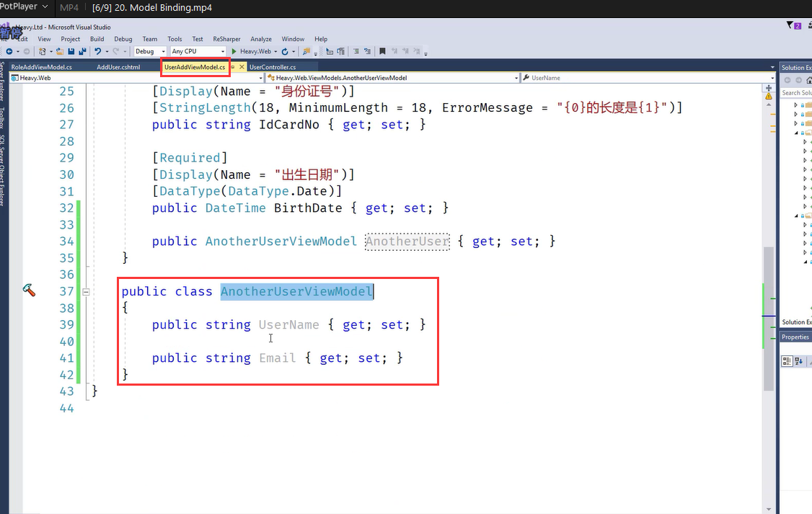Click the hammer quick-action icon at line 37

coord(29,290)
